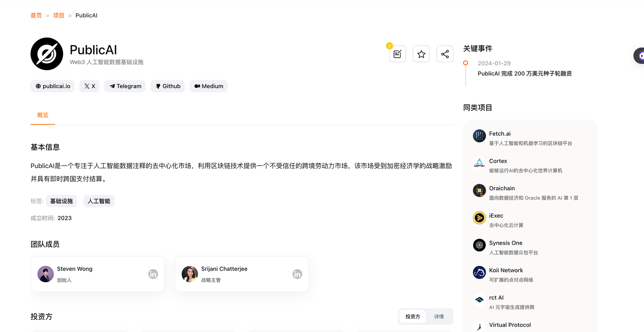Click the rct AI project logo

pos(479,300)
